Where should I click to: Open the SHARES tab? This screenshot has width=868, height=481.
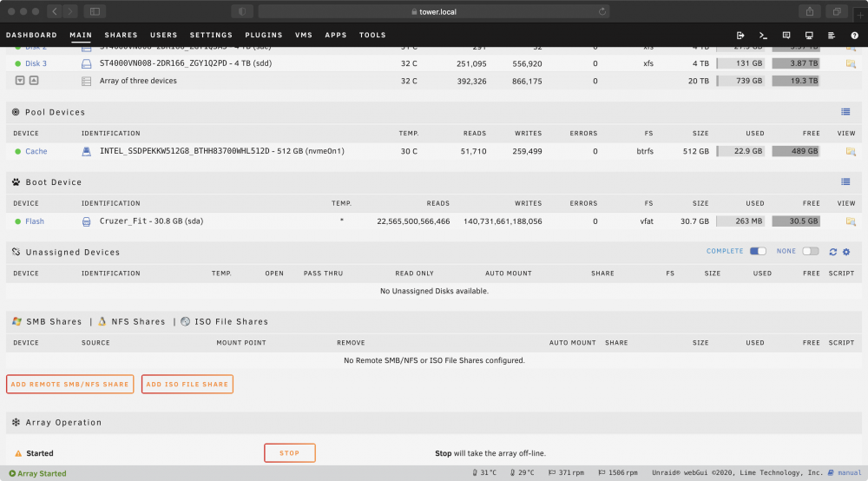[122, 35]
